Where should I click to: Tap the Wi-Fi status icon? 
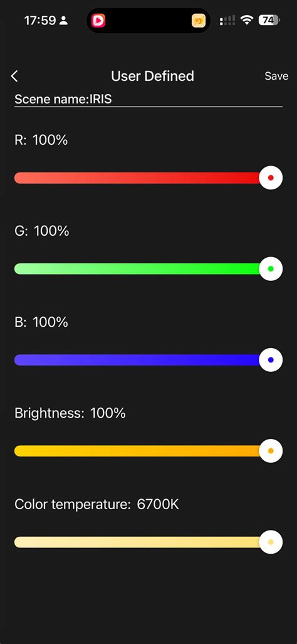[x=246, y=19]
